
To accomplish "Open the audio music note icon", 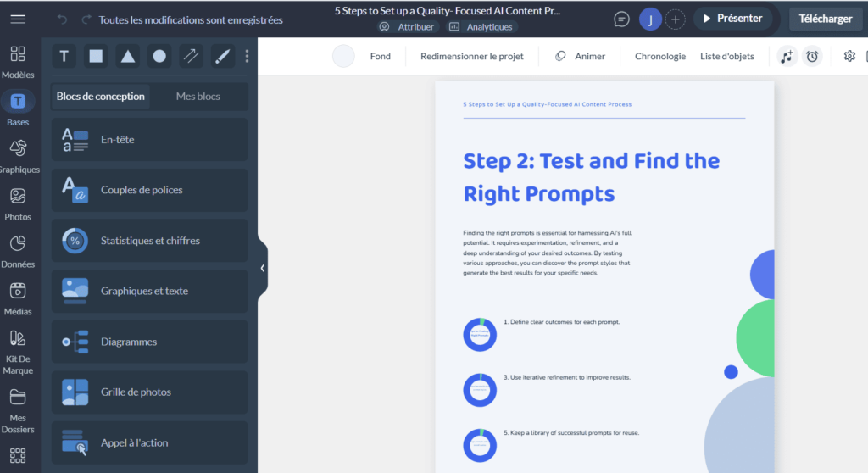I will (787, 56).
